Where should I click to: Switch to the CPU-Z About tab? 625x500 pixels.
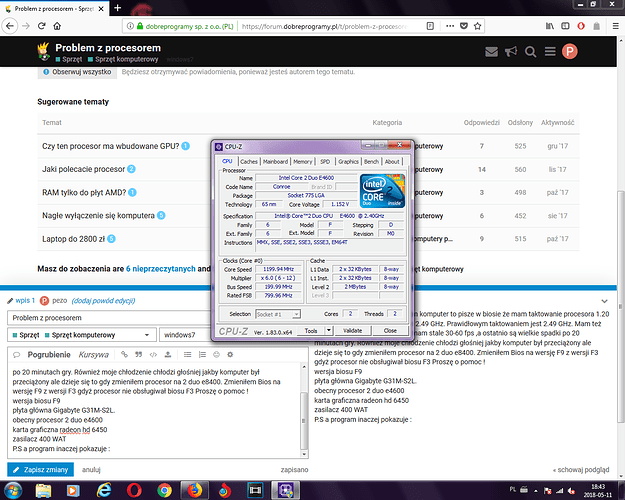click(392, 161)
